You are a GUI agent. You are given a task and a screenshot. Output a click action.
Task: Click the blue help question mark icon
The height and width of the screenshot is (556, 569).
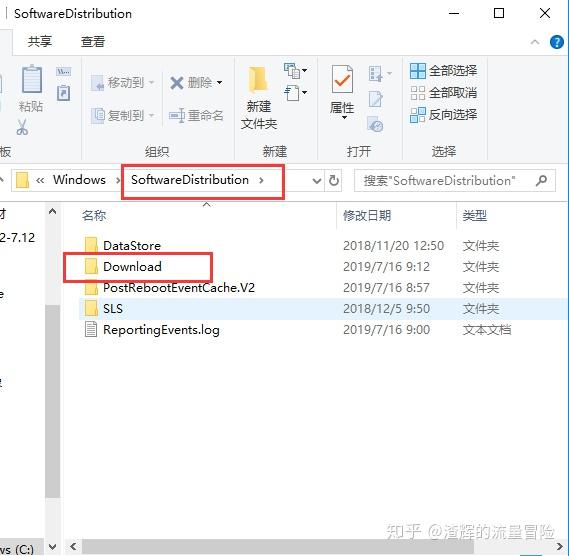pyautogui.click(x=557, y=42)
